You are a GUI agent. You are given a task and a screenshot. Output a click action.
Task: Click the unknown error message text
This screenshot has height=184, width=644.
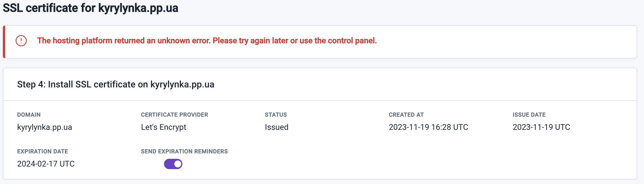pyautogui.click(x=207, y=41)
